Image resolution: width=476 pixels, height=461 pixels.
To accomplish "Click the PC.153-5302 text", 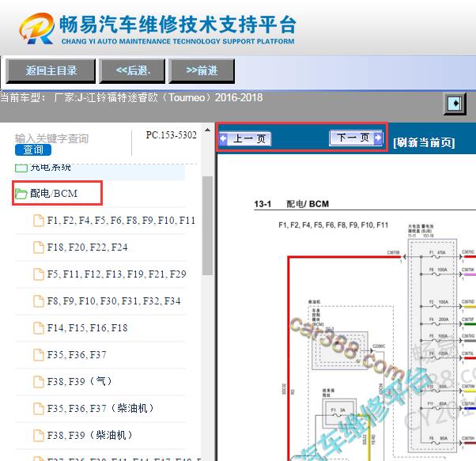I will point(172,135).
